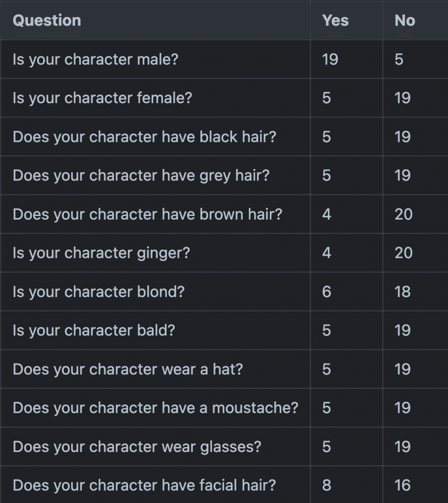Image resolution: width=448 pixels, height=503 pixels.
Task: Click the Yes value 6 for blond
Action: (x=326, y=292)
